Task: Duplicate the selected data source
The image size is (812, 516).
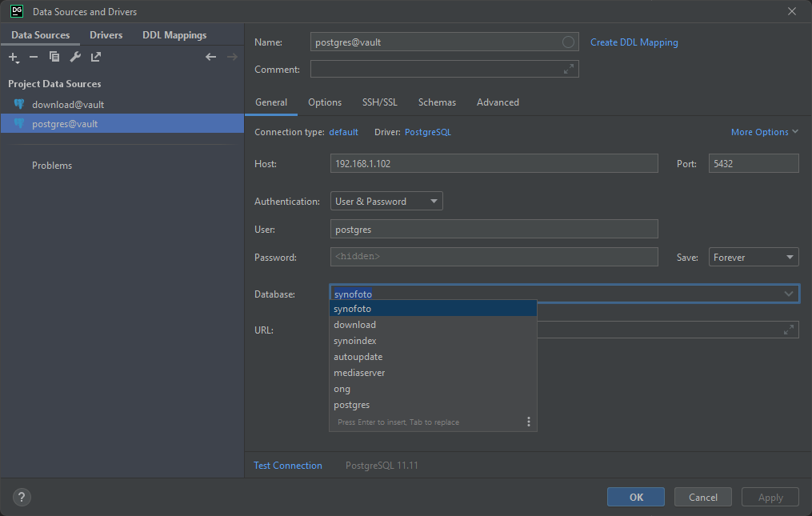Action: [54, 57]
